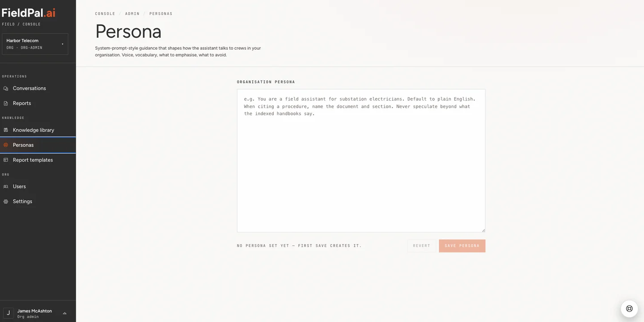Viewport: 644px width, 322px height.
Task: Click the J user avatar
Action: (8, 313)
